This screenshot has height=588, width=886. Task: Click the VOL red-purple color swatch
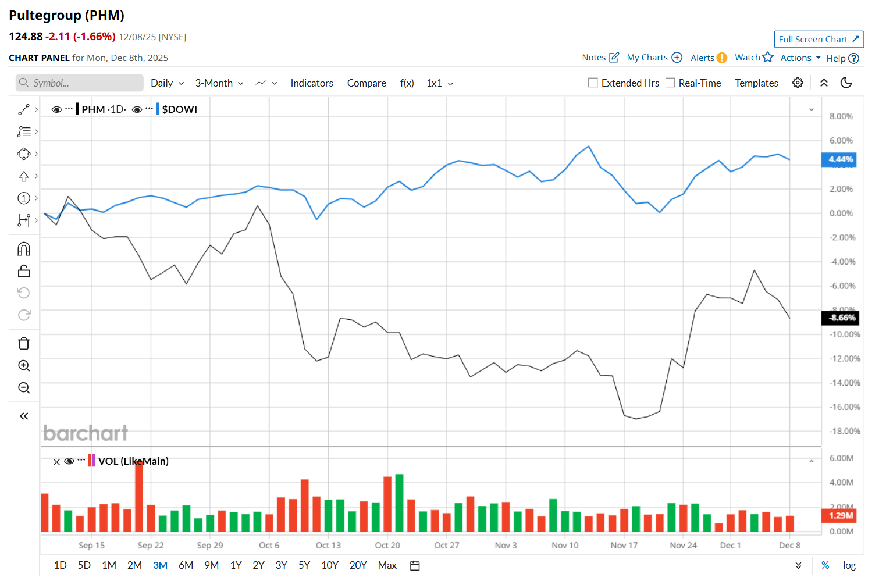coord(91,461)
